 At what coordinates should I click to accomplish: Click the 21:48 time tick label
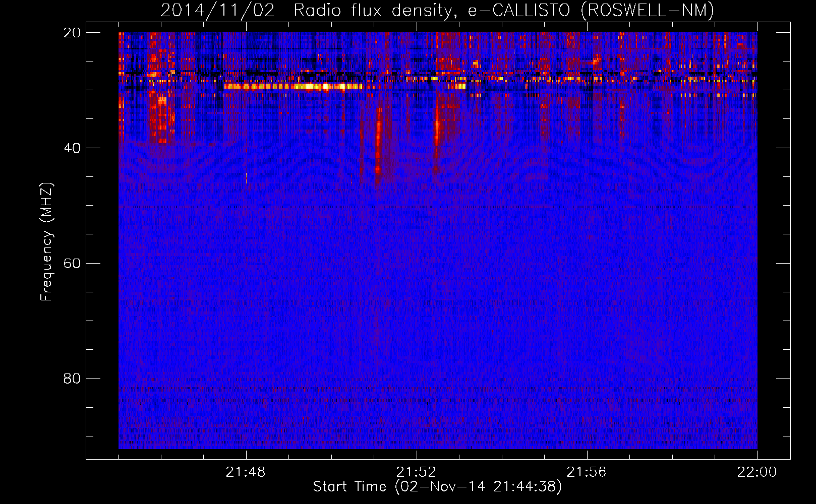246,472
